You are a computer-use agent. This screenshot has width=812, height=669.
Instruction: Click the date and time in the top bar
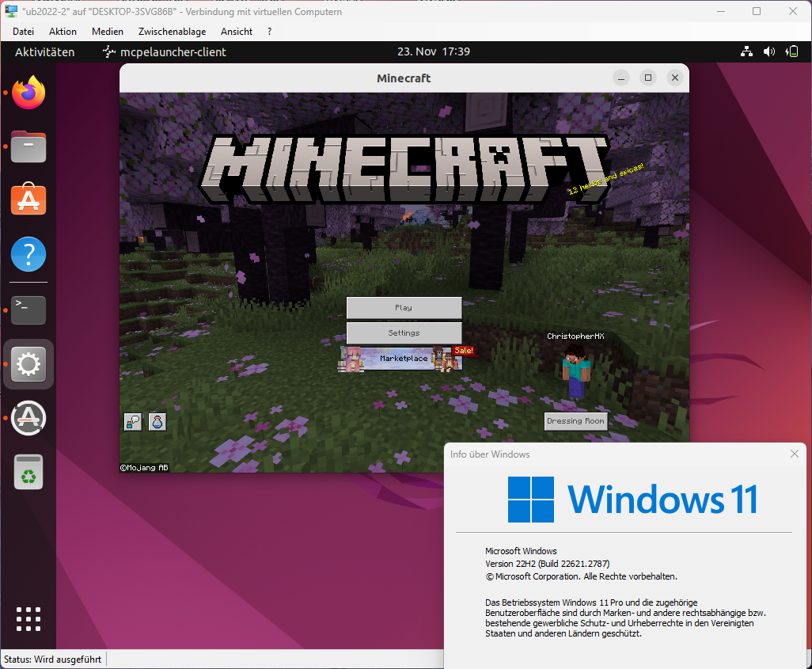(x=433, y=51)
